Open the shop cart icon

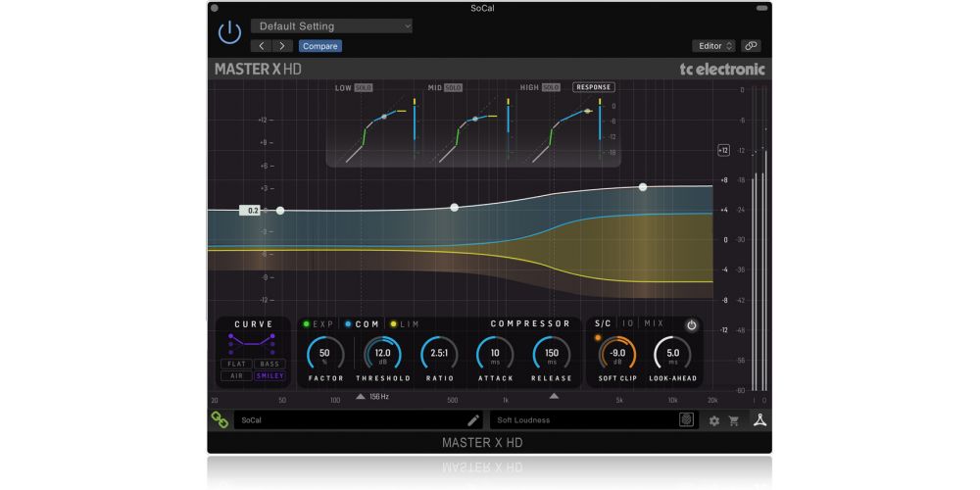(x=734, y=421)
